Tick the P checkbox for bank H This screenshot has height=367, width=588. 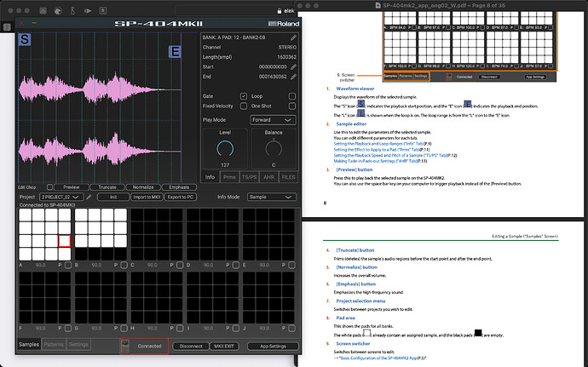click(x=180, y=328)
